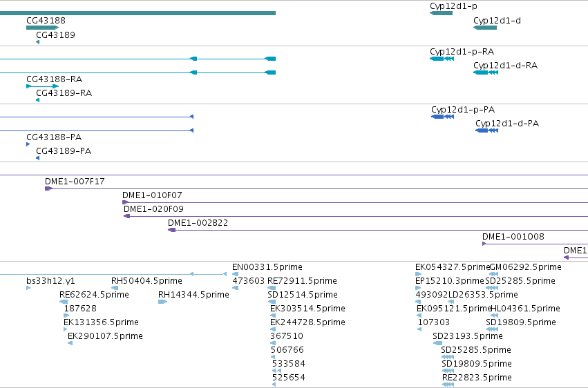Select the CG43189-RA transcript marker
This screenshot has height=388, width=588.
tap(37, 100)
